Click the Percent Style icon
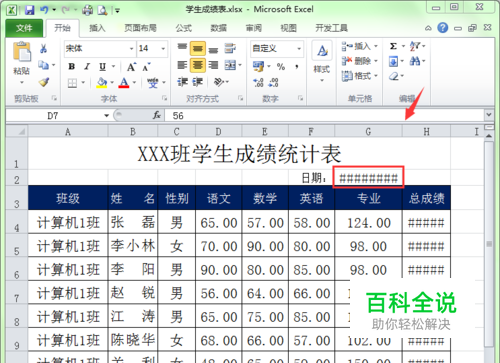This screenshot has width=500, height=363. click(x=281, y=67)
